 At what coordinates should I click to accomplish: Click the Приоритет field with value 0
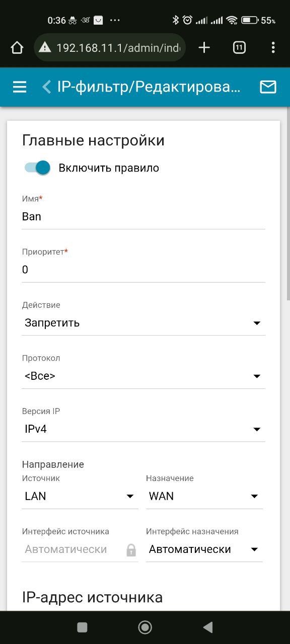[143, 270]
